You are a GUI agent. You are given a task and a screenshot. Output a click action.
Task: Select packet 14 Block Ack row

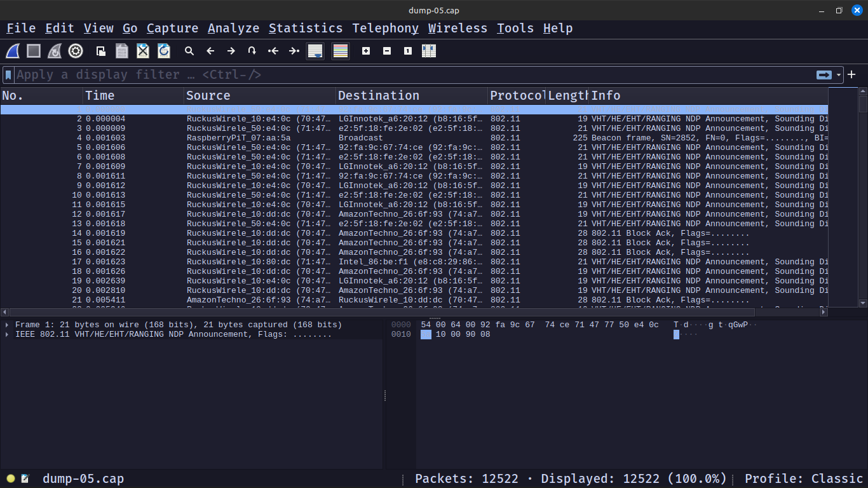414,233
